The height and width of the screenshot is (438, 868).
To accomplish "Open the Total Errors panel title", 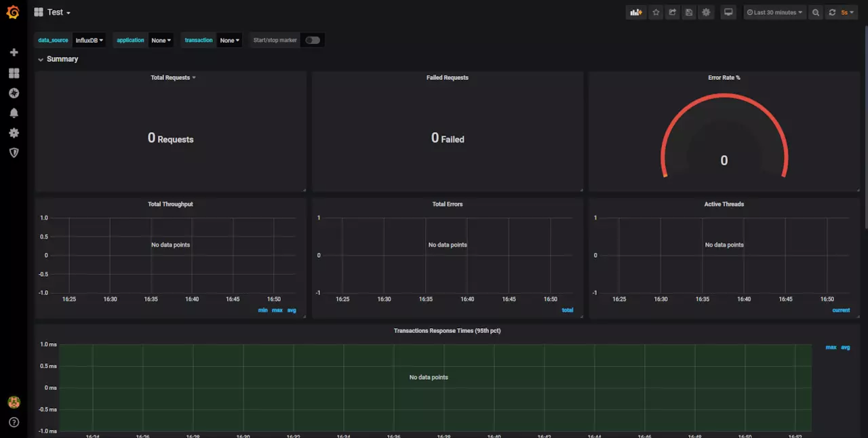I will (x=448, y=204).
